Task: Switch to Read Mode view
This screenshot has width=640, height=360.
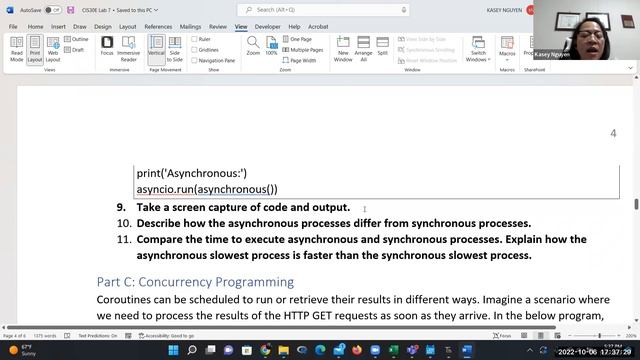Action: pos(16,49)
